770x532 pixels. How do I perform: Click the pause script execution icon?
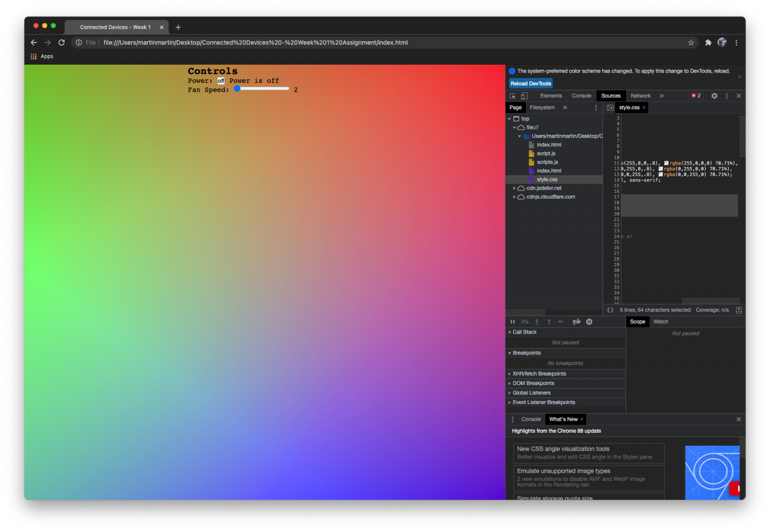coord(512,322)
